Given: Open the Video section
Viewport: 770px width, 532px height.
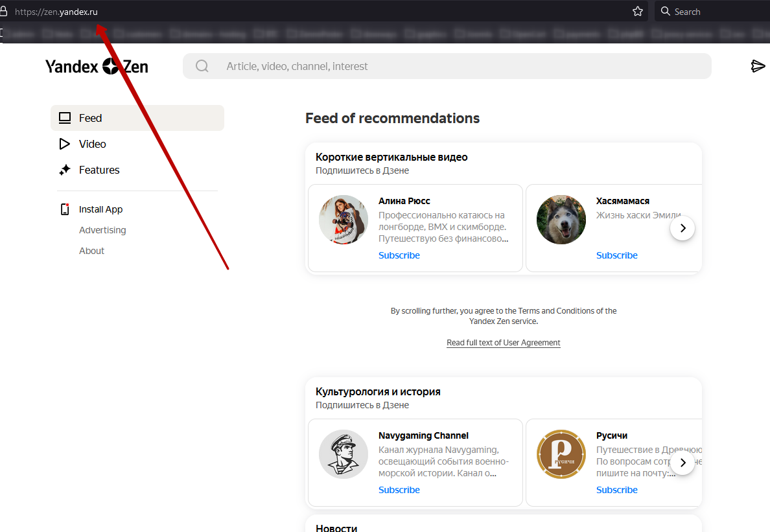Looking at the screenshot, I should point(92,144).
